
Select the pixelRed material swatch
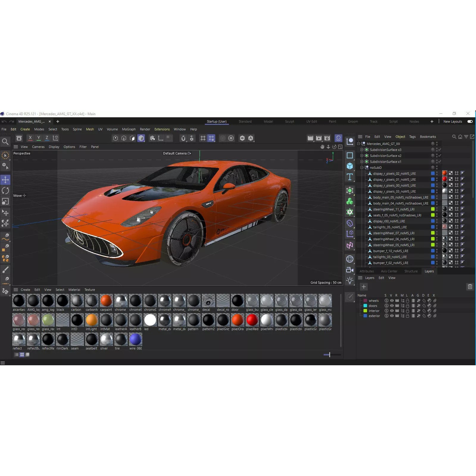(252, 320)
